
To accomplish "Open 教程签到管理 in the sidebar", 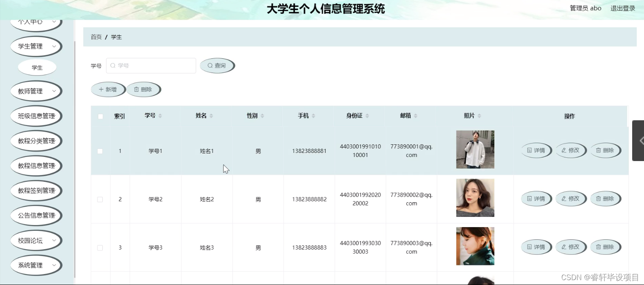I will (x=36, y=191).
